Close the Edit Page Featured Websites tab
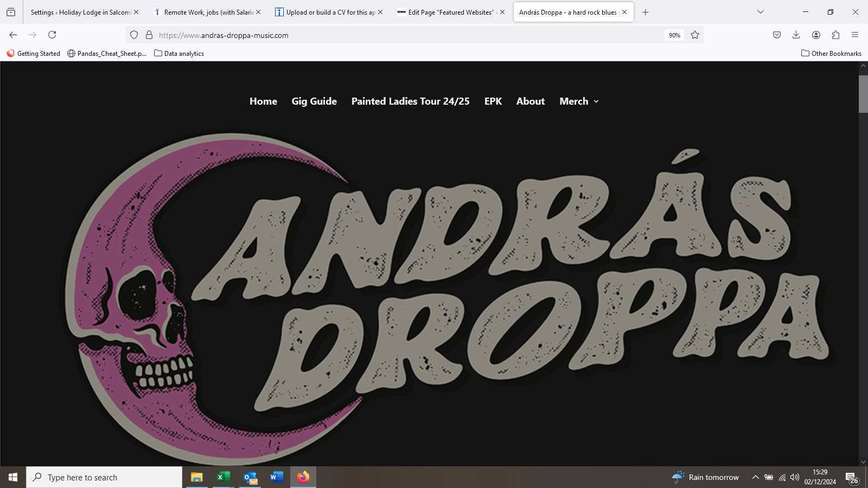The image size is (868, 488). point(502,12)
